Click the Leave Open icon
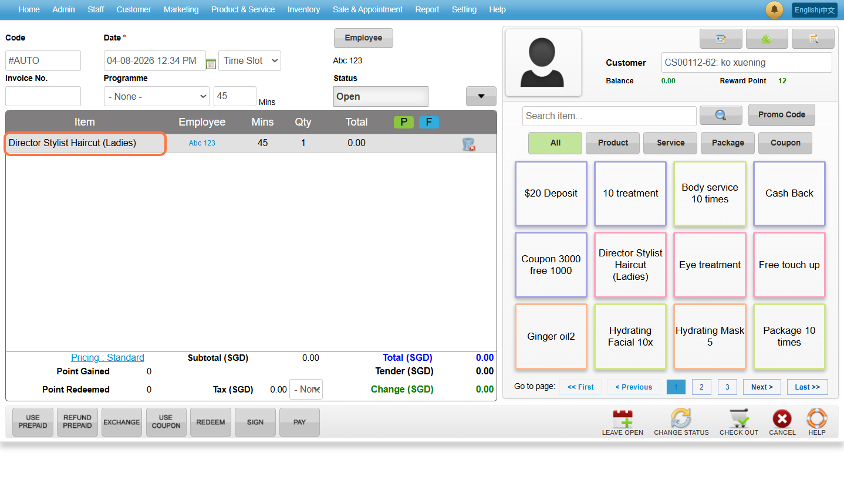 coord(622,422)
